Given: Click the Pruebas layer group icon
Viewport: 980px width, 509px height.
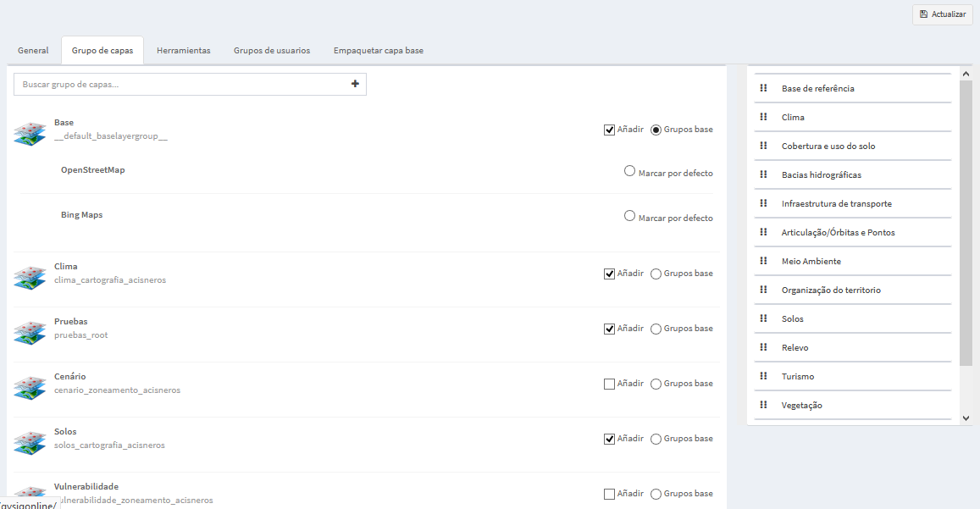Looking at the screenshot, I should coord(30,334).
